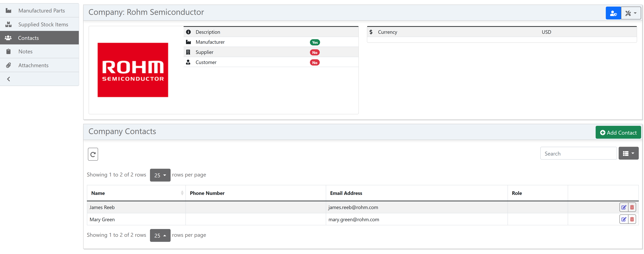This screenshot has height=254, width=644.
Task: Click the person icon next to Customer
Action: pyautogui.click(x=188, y=62)
